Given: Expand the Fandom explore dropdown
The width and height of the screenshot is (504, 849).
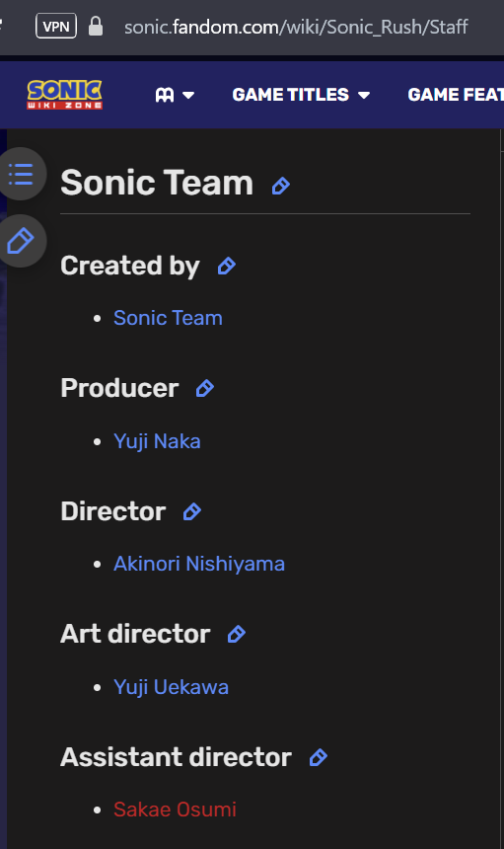Looking at the screenshot, I should (x=175, y=95).
